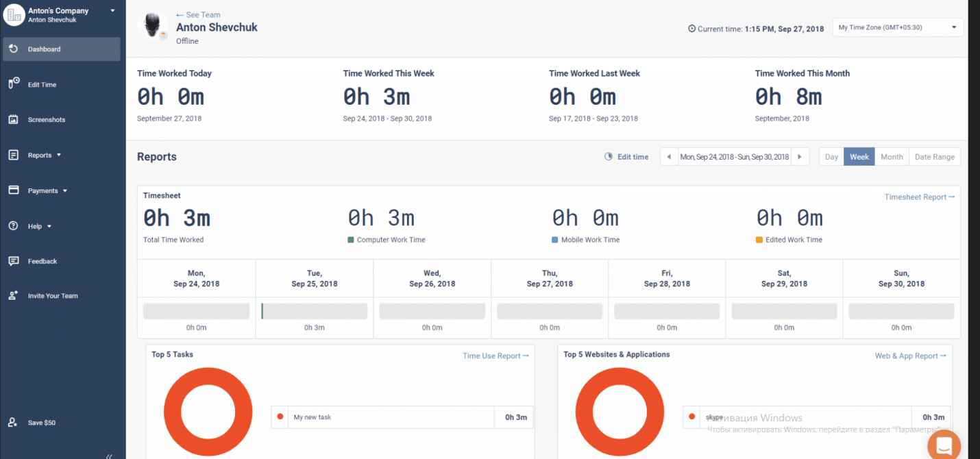Screen dimensions: 980x459
Task: Switch the report view to Month
Action: 892,157
